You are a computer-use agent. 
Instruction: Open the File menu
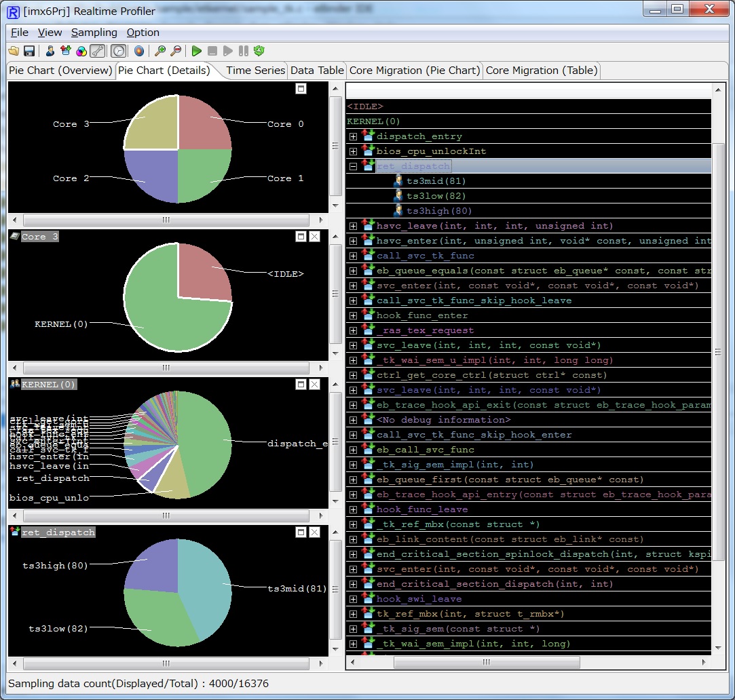pyautogui.click(x=19, y=33)
